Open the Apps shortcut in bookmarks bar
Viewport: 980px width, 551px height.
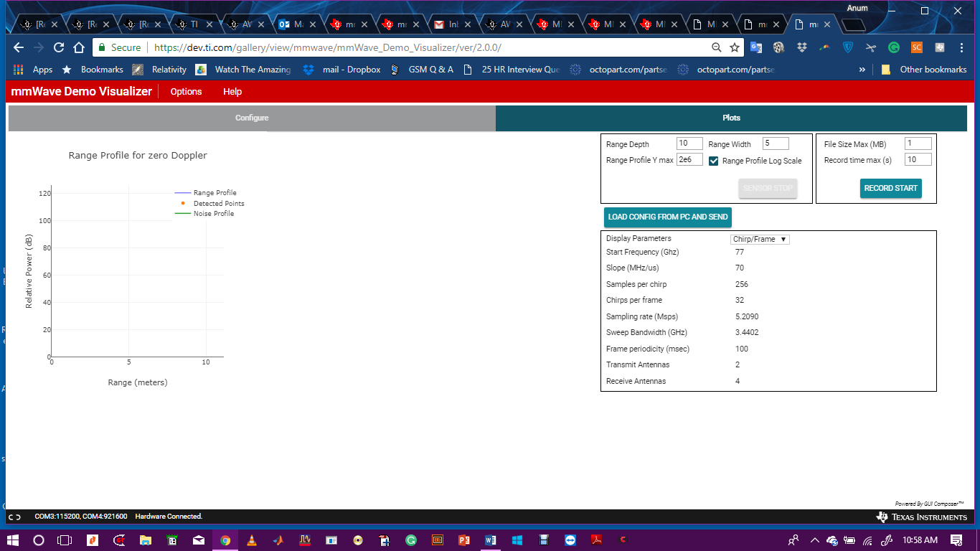point(33,70)
